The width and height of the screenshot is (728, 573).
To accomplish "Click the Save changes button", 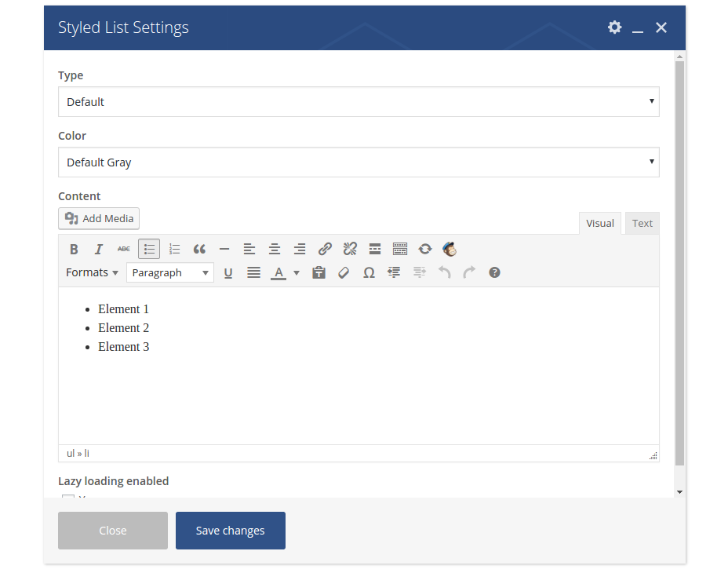I will 230,531.
